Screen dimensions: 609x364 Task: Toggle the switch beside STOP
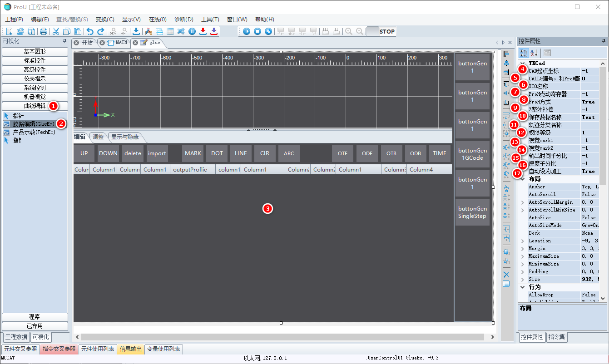coord(372,31)
